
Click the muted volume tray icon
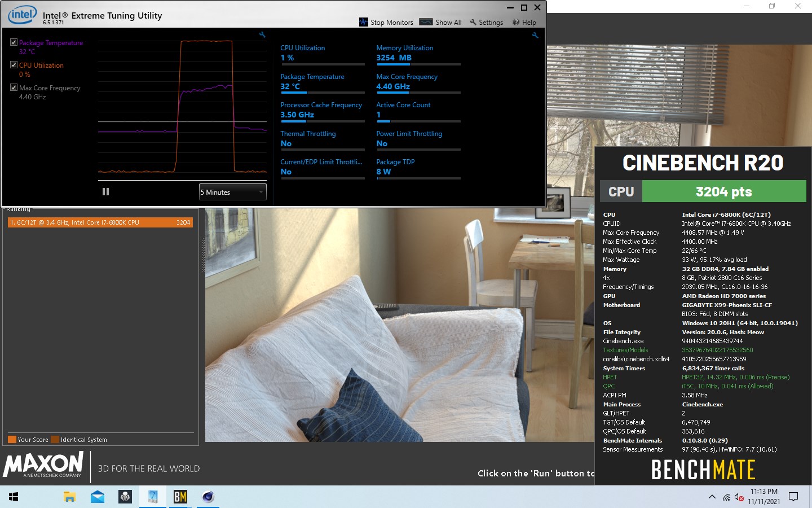(x=739, y=497)
